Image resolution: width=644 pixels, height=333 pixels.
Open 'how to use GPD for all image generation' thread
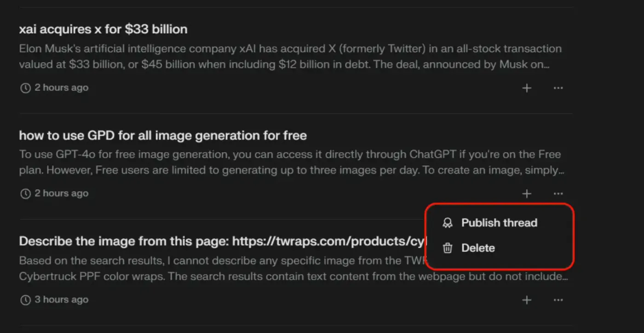tap(163, 136)
